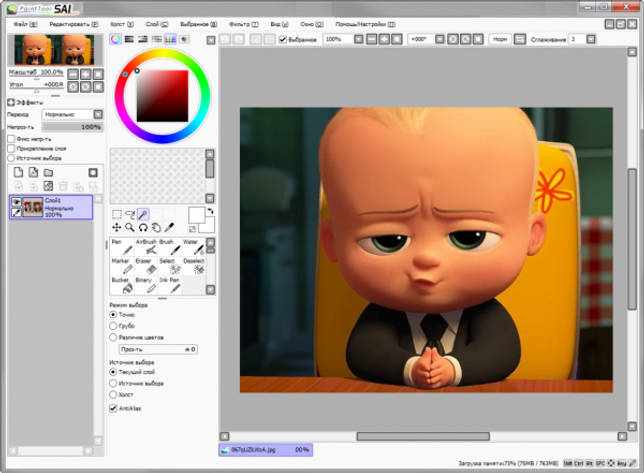This screenshot has width=644, height=473.
Task: Expand the effects section in layer panel
Action: [x=11, y=102]
